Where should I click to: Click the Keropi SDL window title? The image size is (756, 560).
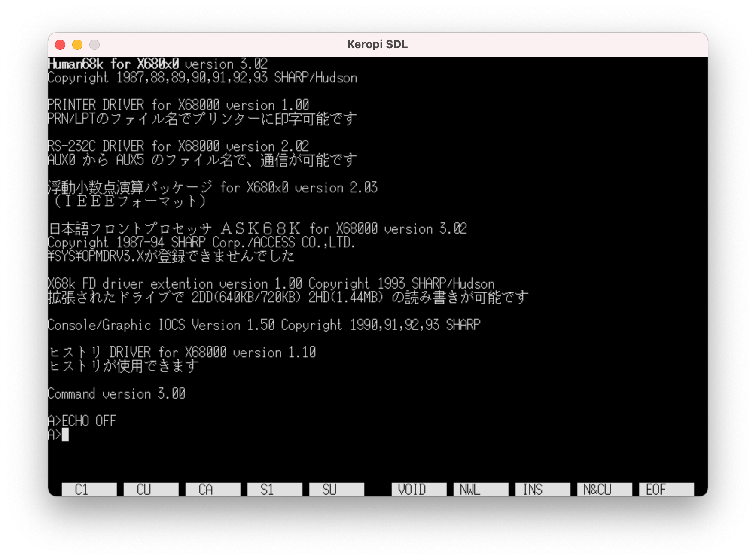click(377, 44)
